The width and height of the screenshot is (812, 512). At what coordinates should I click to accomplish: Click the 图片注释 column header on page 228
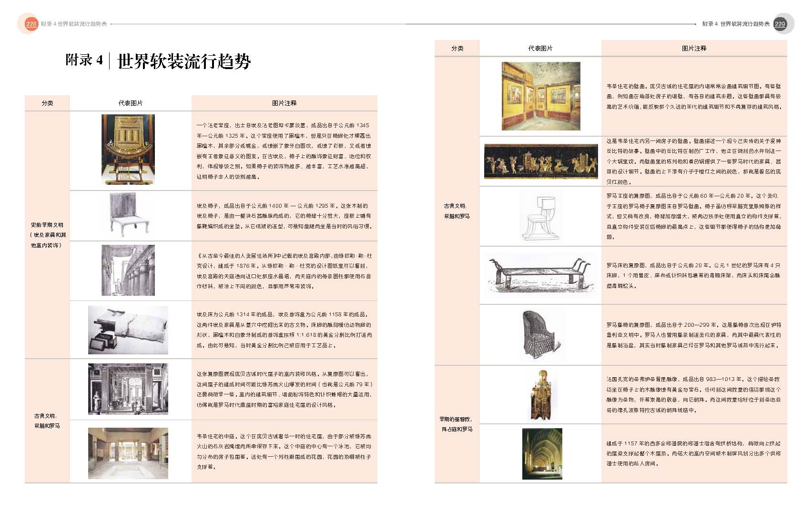coord(284,103)
